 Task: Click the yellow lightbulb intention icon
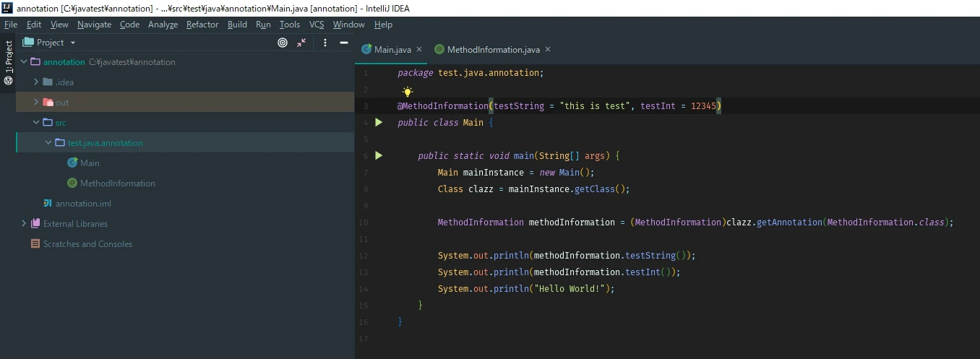408,92
